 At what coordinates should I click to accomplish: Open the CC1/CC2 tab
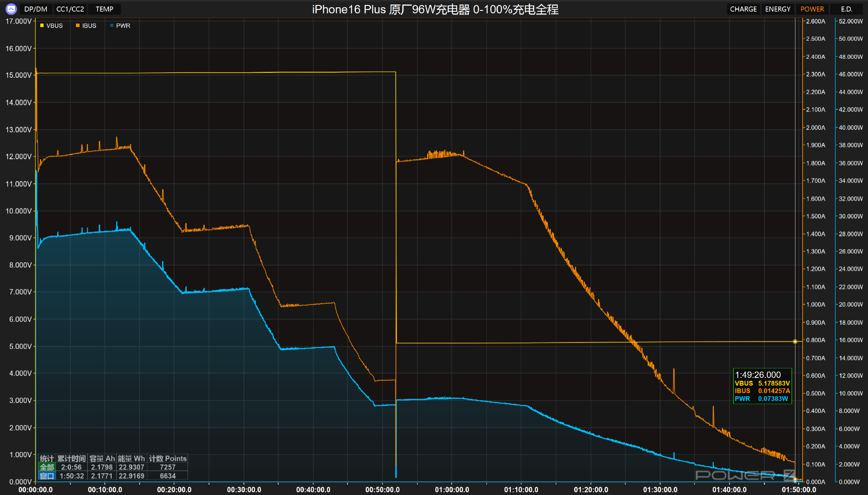click(x=70, y=9)
